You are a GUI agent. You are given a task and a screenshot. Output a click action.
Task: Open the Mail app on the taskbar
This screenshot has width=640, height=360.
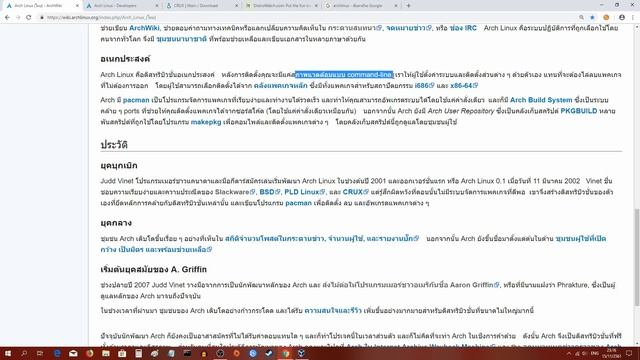73,353
